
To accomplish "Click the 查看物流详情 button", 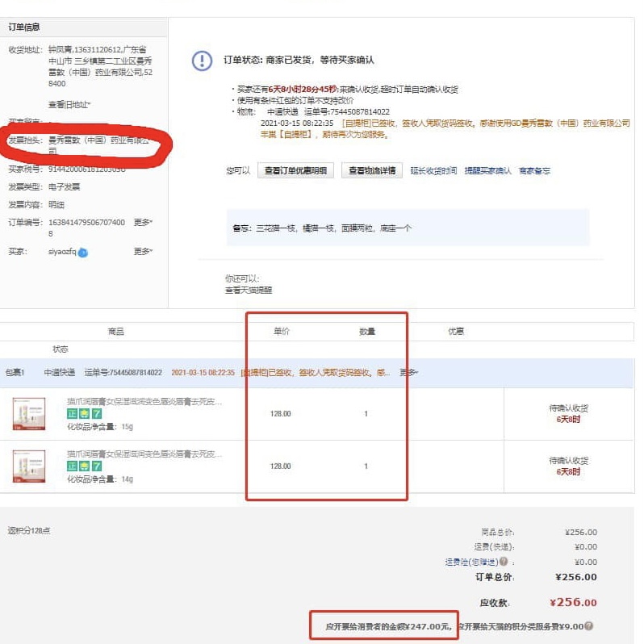I will coord(372,171).
